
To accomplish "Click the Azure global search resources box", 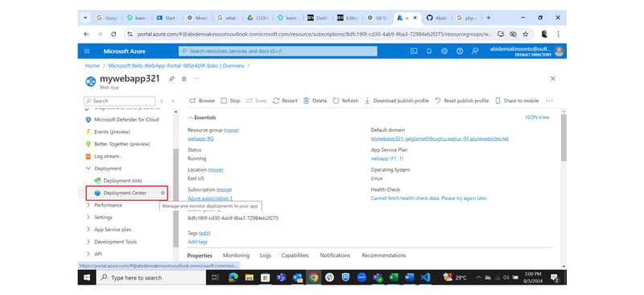I will click(x=278, y=51).
